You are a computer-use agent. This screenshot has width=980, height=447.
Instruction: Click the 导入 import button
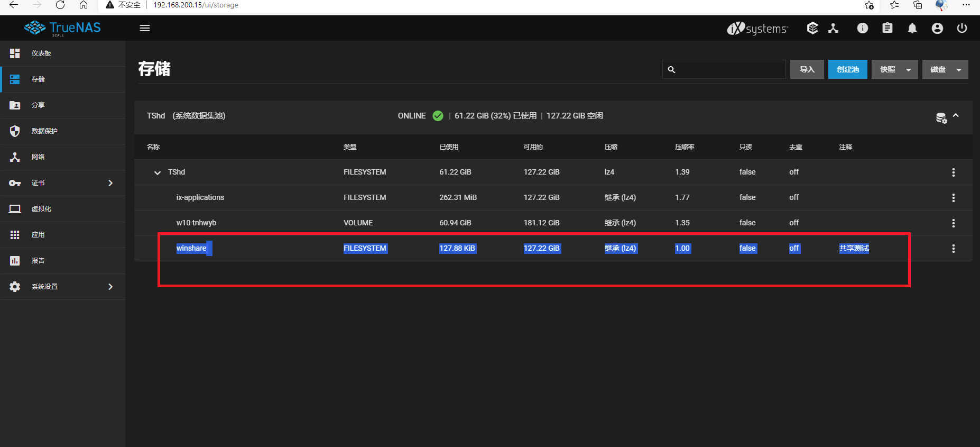807,69
